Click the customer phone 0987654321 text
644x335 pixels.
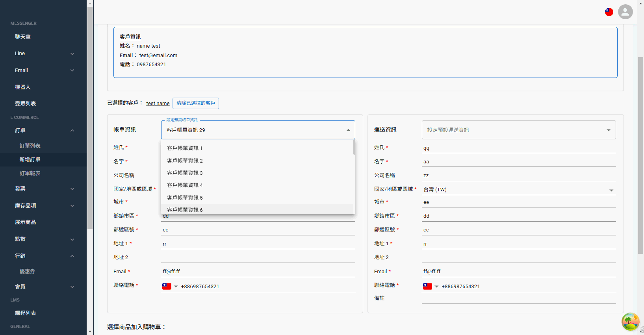[151, 65]
